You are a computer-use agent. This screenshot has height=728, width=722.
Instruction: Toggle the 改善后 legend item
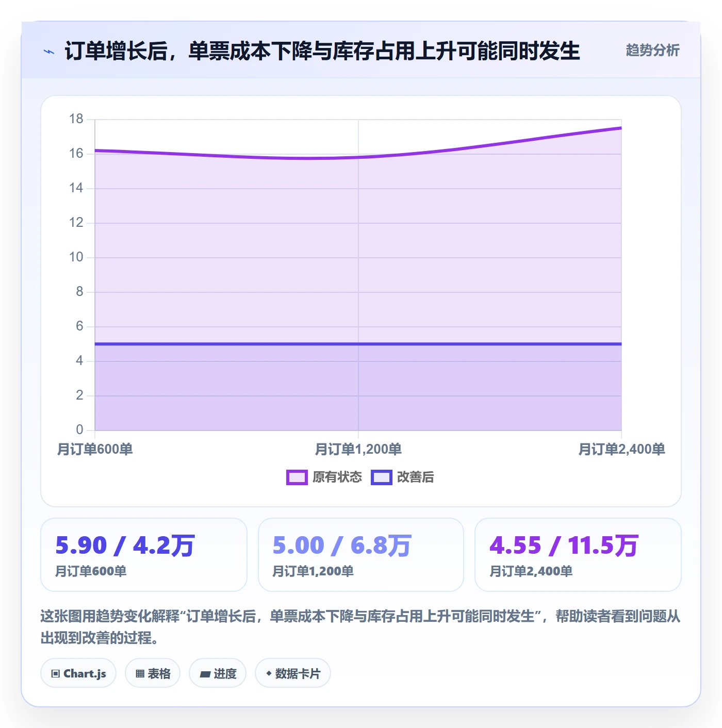click(403, 477)
